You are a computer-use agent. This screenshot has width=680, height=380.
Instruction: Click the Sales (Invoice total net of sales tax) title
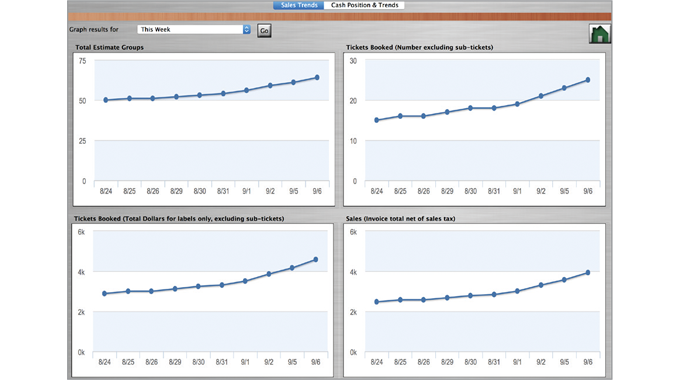tap(400, 219)
